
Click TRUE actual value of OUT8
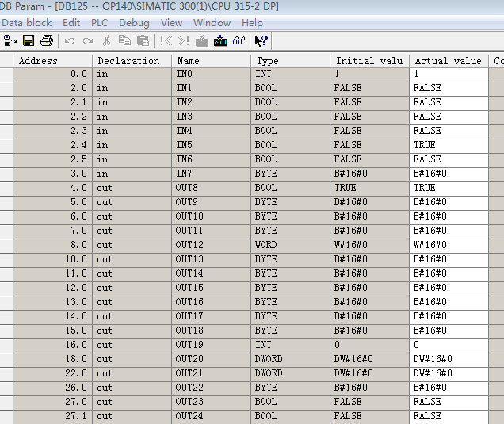(x=449, y=188)
